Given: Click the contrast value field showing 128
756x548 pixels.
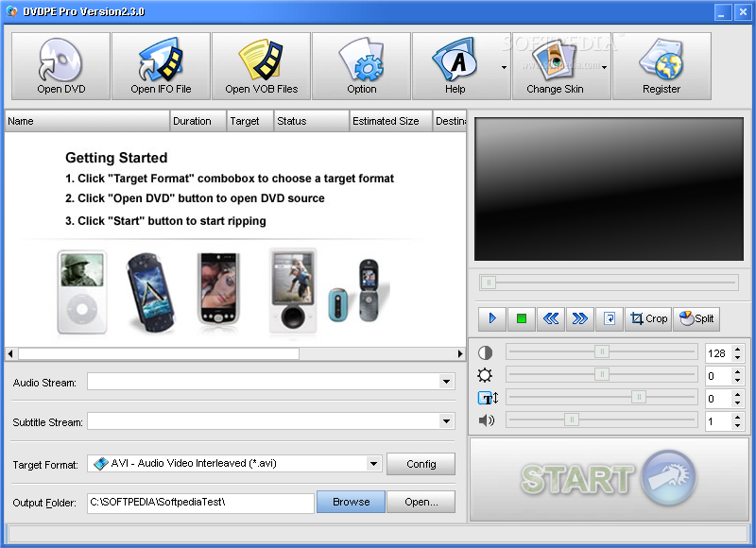Looking at the screenshot, I should tap(718, 353).
